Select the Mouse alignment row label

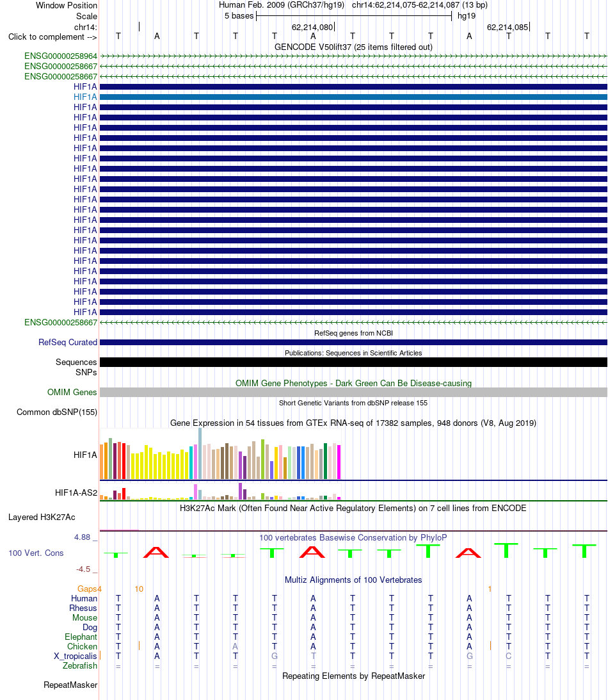(x=84, y=617)
